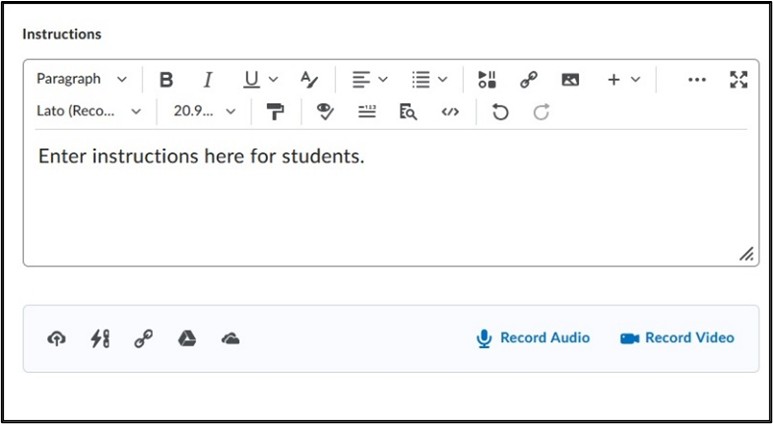The image size is (773, 424).
Task: Click Record Audio
Action: (x=533, y=338)
